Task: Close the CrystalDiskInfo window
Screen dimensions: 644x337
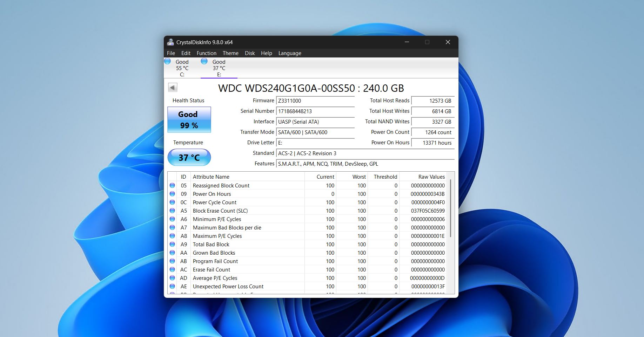Action: pos(448,42)
